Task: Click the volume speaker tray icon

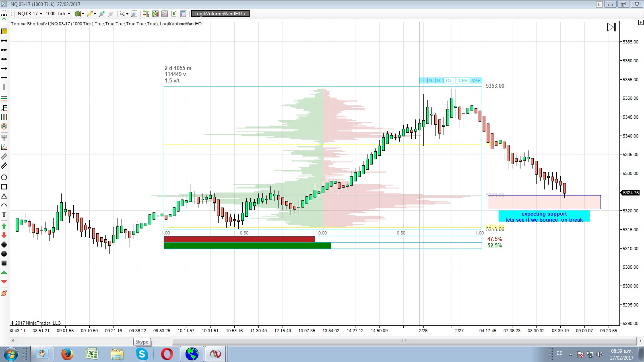Action: tap(600, 354)
